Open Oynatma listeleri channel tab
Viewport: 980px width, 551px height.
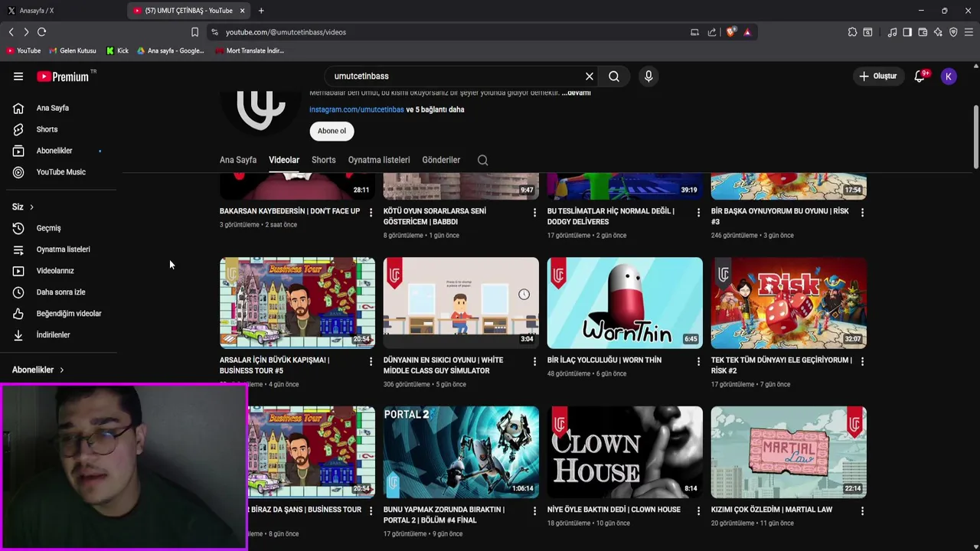click(379, 160)
